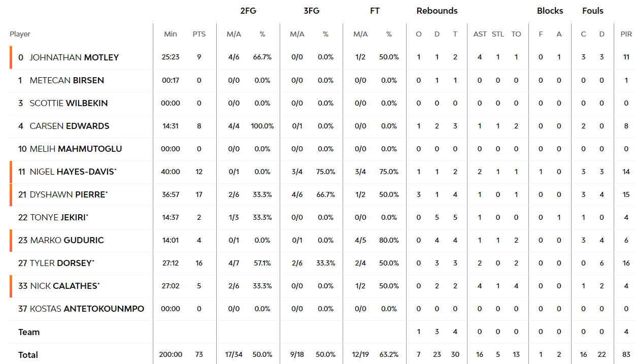Click the orange marker beside Nick Calathes
Viewport: 635px width, 364px height.
pos(11,286)
